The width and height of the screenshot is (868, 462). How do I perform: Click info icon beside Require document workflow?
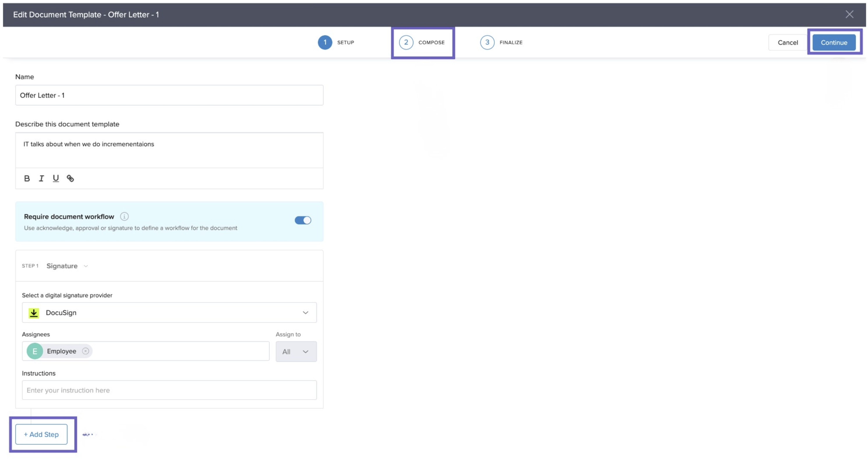pos(124,216)
